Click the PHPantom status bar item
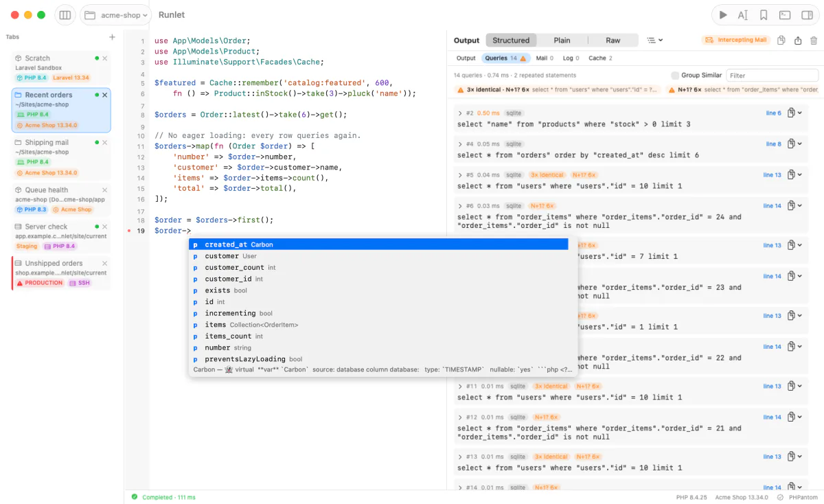824x504 pixels. coord(799,497)
